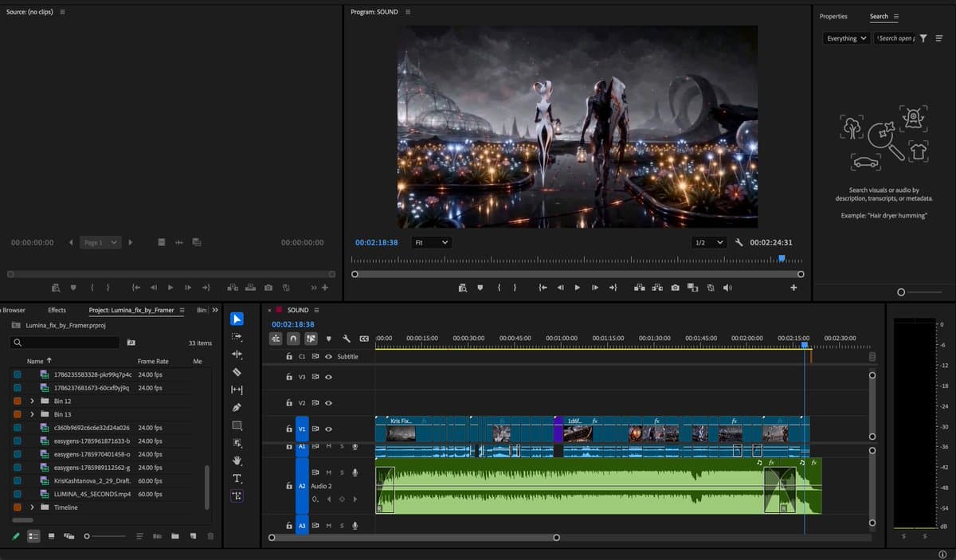The image size is (956, 560).
Task: Show hidden panel tabs chevron
Action: tap(215, 310)
